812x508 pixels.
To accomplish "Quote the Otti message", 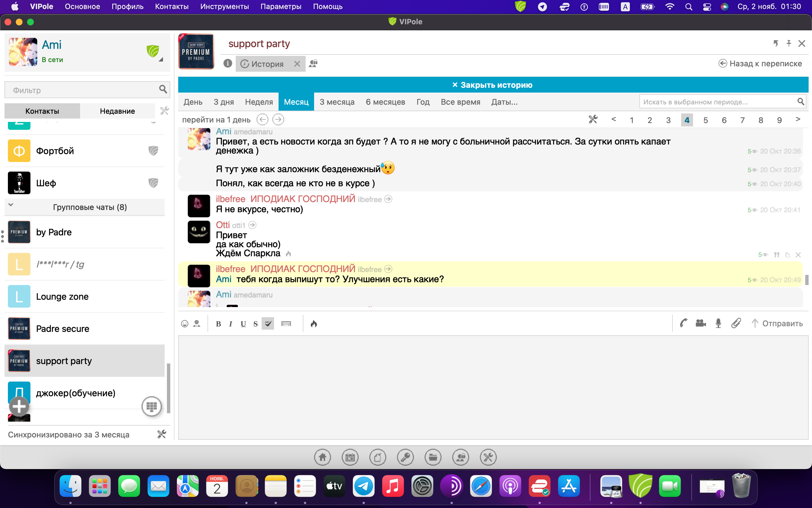I will point(776,255).
